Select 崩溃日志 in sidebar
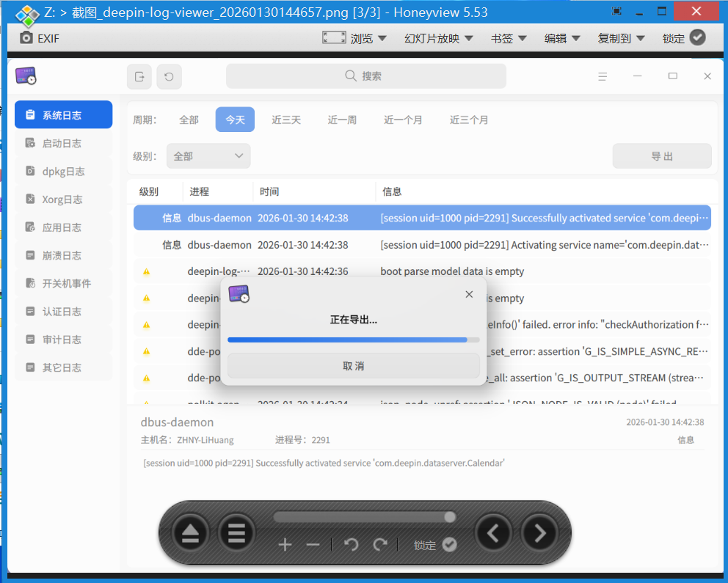 click(x=64, y=255)
